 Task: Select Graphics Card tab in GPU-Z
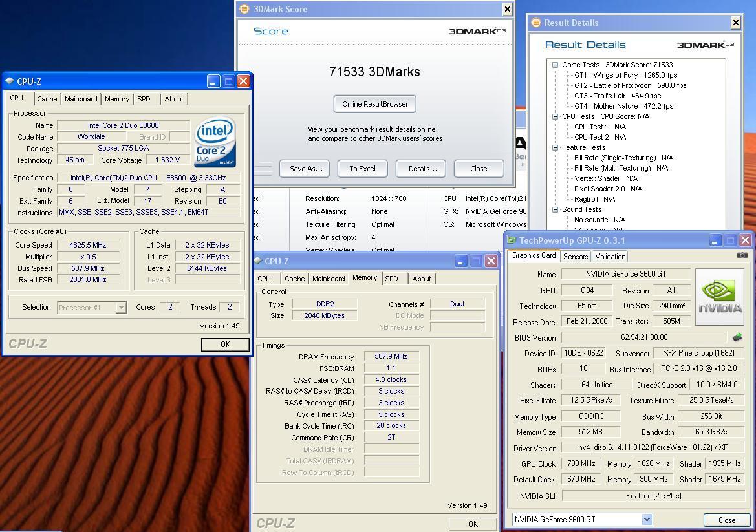pos(534,255)
